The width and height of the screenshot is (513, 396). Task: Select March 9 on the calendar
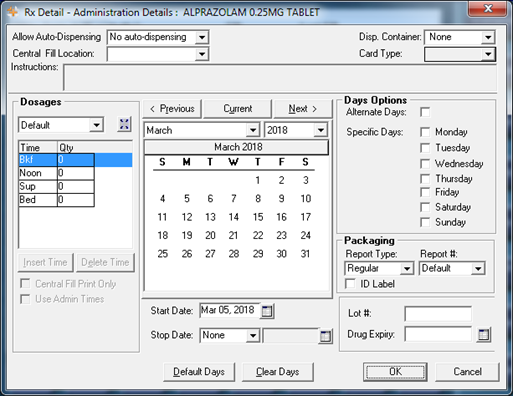[281, 199]
